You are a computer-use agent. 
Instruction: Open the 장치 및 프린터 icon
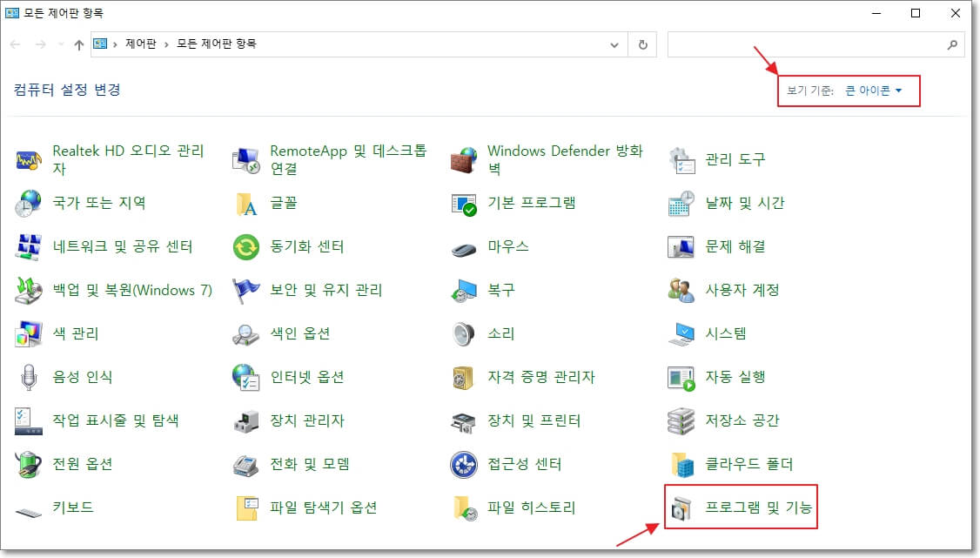point(464,421)
